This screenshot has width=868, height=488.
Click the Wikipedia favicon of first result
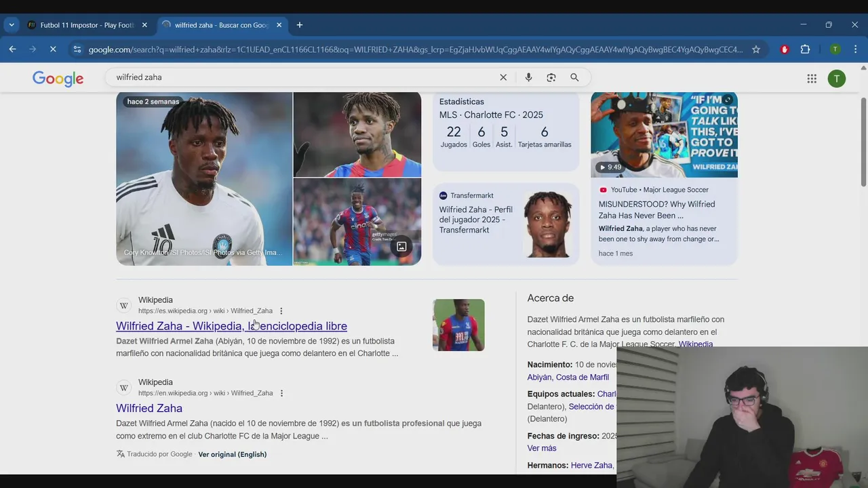click(124, 306)
